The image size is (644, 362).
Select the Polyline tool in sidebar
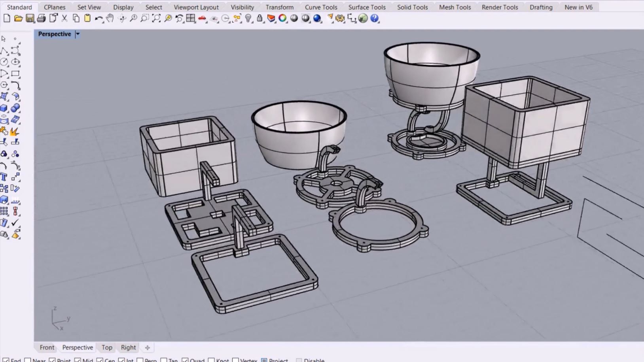pos(4,51)
